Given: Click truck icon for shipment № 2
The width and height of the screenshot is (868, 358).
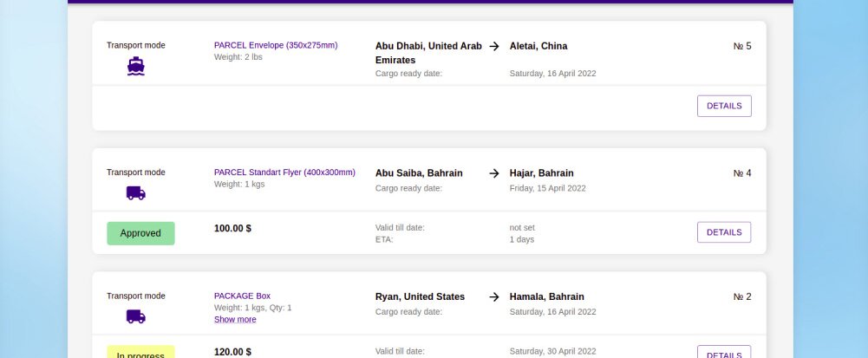Looking at the screenshot, I should (x=135, y=316).
